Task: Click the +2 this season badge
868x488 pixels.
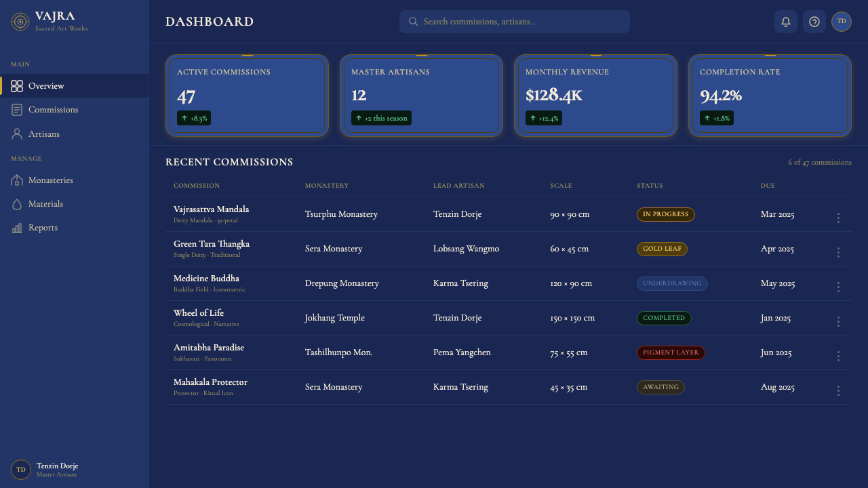Action: [381, 118]
